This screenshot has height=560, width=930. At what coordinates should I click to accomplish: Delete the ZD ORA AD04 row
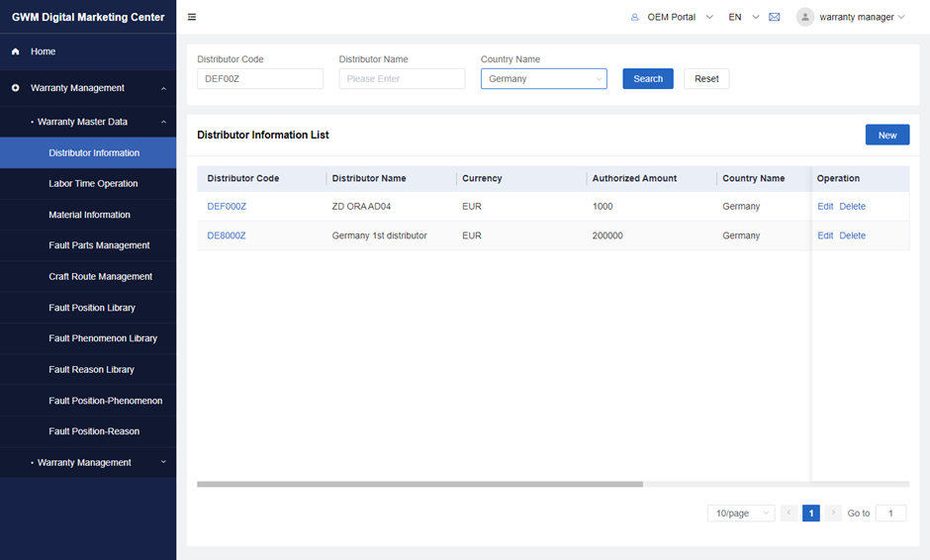852,207
